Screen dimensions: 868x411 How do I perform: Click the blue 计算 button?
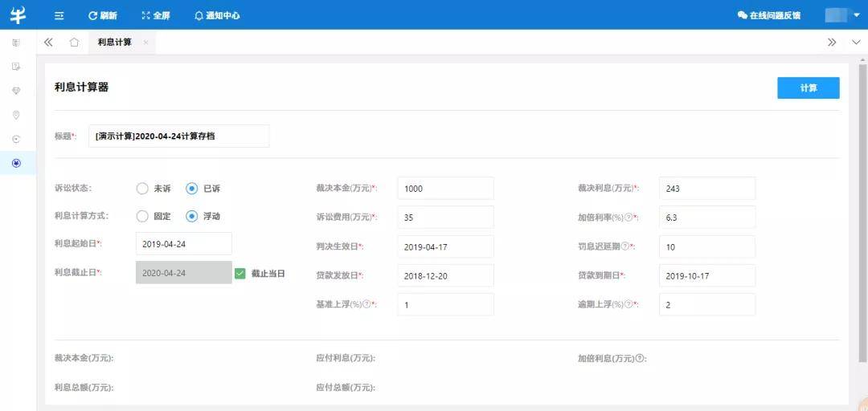(808, 88)
